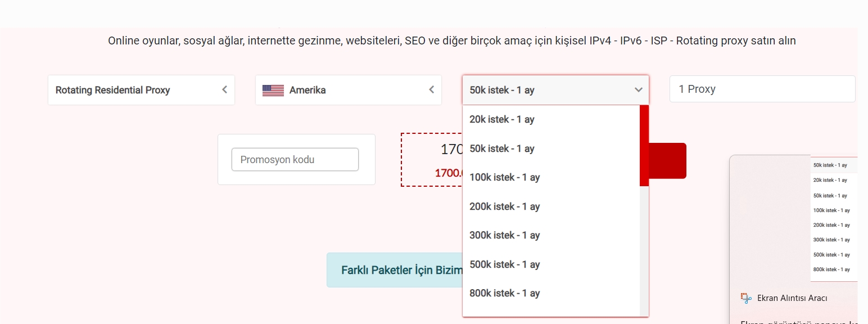Click the red dropdown list scrollbar thumb
This screenshot has width=868, height=324.
tap(644, 146)
